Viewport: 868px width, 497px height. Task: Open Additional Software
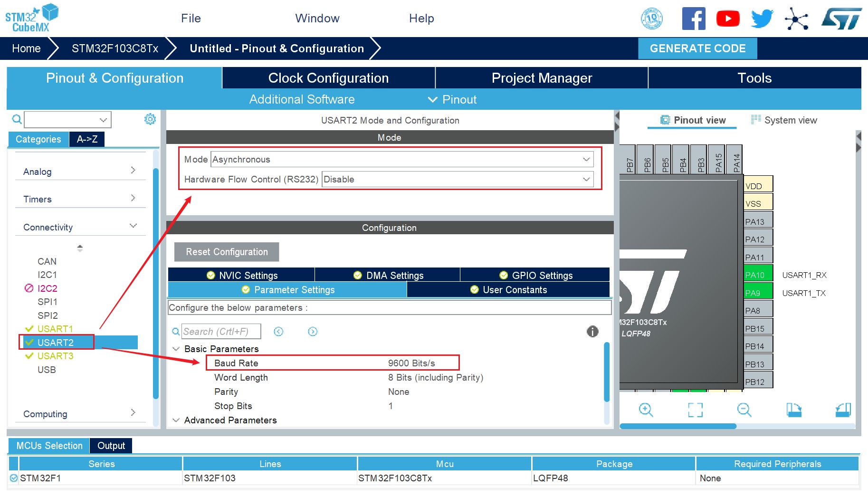(x=302, y=99)
